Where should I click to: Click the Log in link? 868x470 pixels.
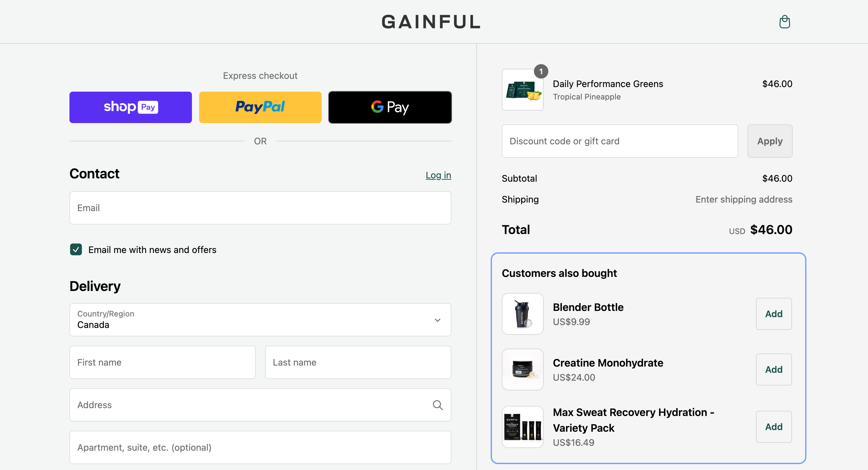tap(438, 175)
